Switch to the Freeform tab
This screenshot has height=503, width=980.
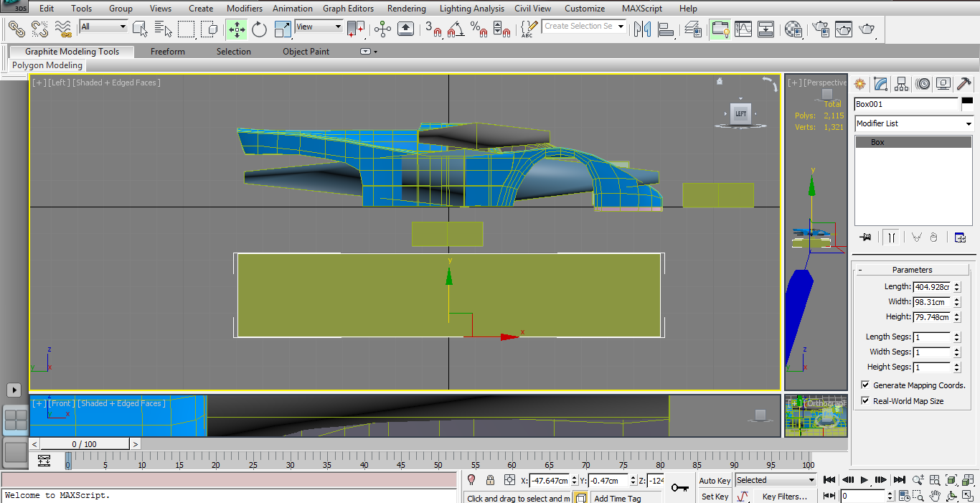(x=167, y=52)
